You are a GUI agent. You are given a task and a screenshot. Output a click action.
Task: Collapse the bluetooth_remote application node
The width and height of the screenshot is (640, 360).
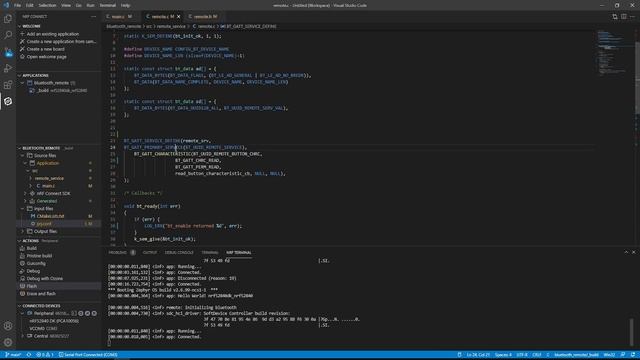tap(22, 83)
